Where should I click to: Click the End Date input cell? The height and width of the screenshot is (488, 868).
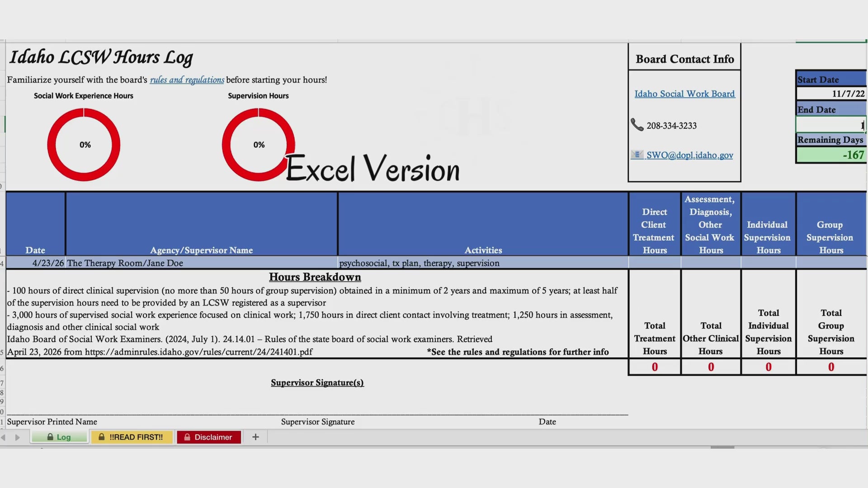(831, 125)
